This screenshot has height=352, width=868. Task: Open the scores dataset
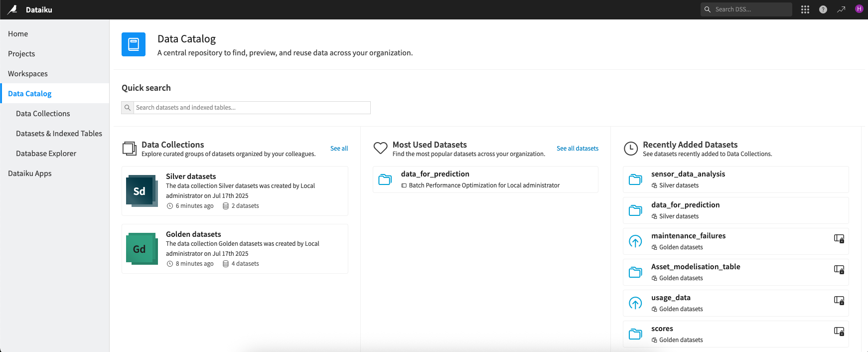tap(662, 329)
